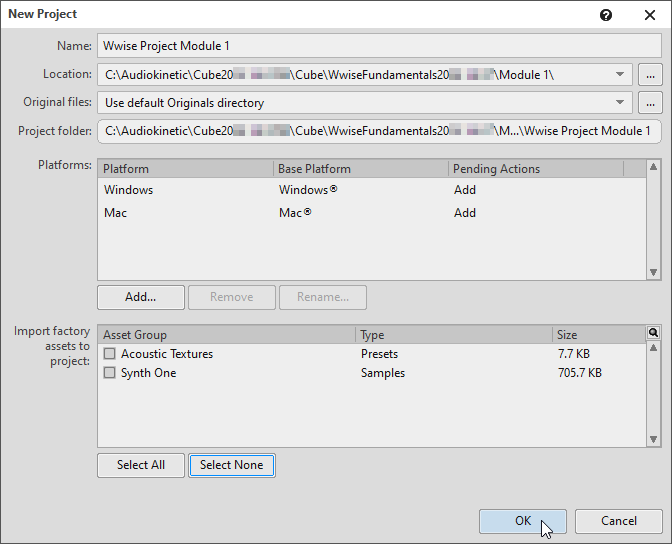The height and width of the screenshot is (544, 672).
Task: Click the search icon in asset list
Action: coord(653,333)
